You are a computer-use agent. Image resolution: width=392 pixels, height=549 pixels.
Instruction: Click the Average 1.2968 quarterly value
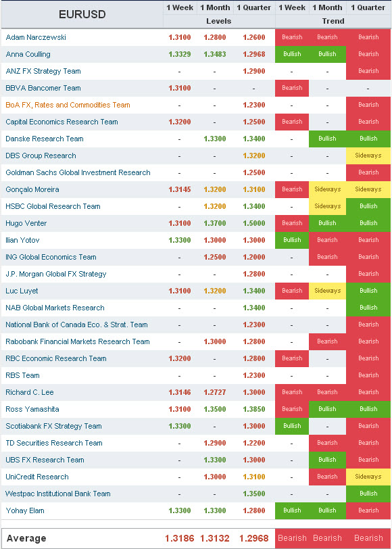[253, 538]
